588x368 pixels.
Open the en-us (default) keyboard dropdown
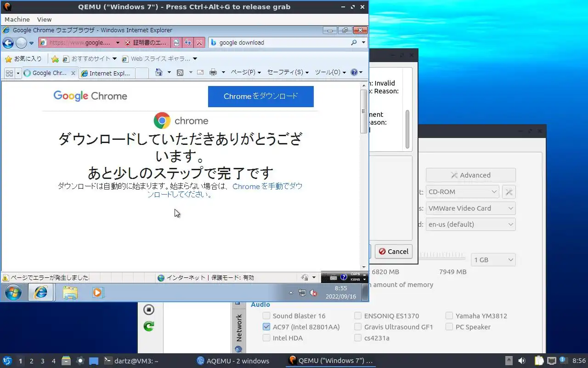tap(471, 224)
